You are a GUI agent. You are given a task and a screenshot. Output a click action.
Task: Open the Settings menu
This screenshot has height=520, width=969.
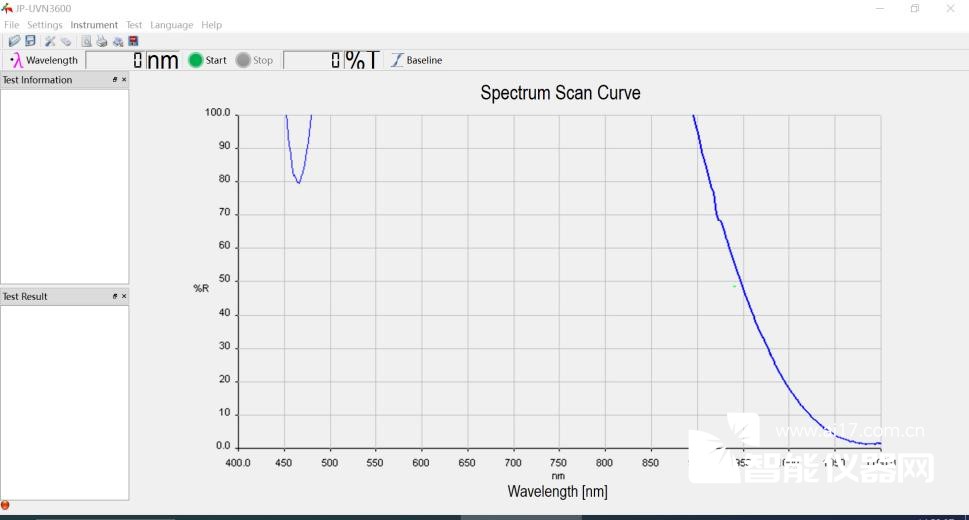44,25
